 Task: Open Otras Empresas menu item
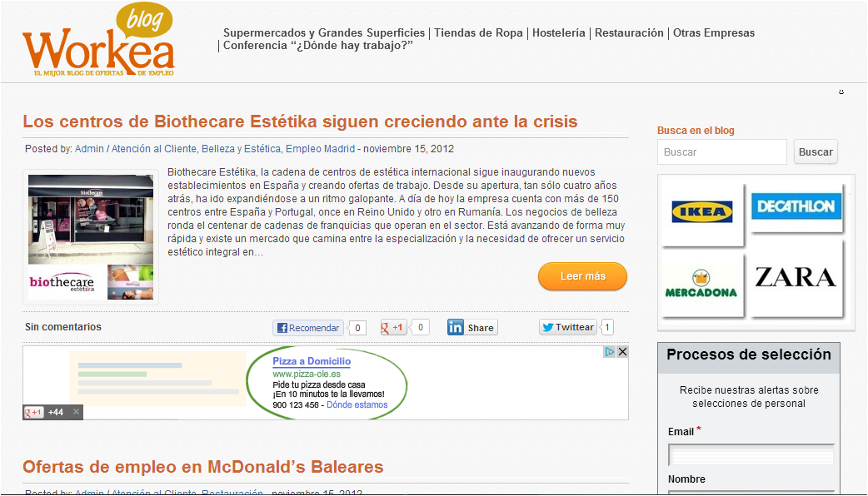point(714,32)
